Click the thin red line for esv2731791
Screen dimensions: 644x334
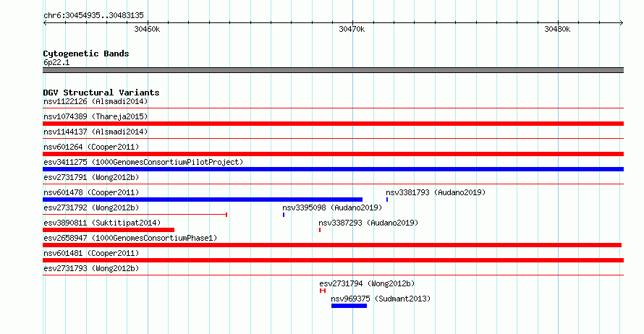click(x=333, y=184)
